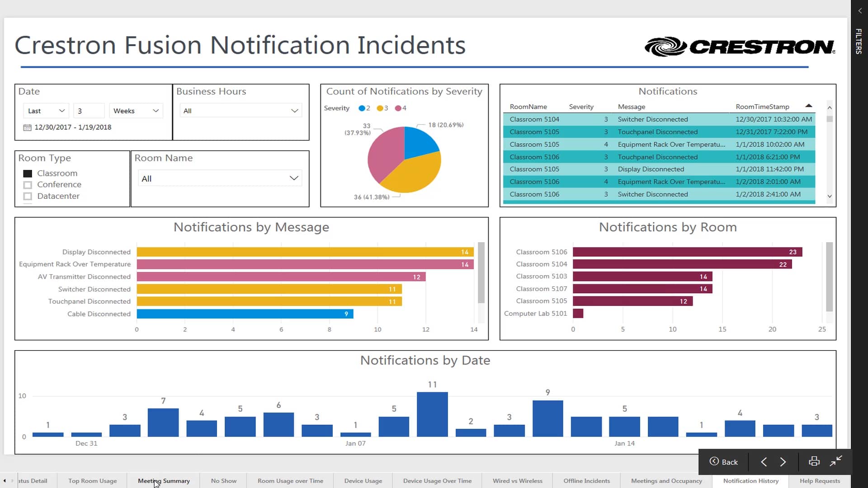The height and width of the screenshot is (488, 868).
Task: Click the previous page chevron arrow
Action: click(x=764, y=462)
